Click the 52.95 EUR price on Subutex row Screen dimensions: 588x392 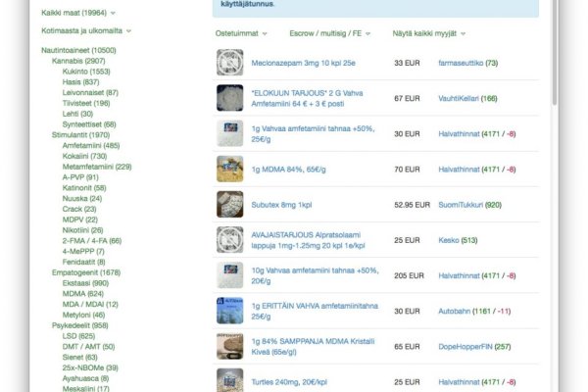pos(412,205)
